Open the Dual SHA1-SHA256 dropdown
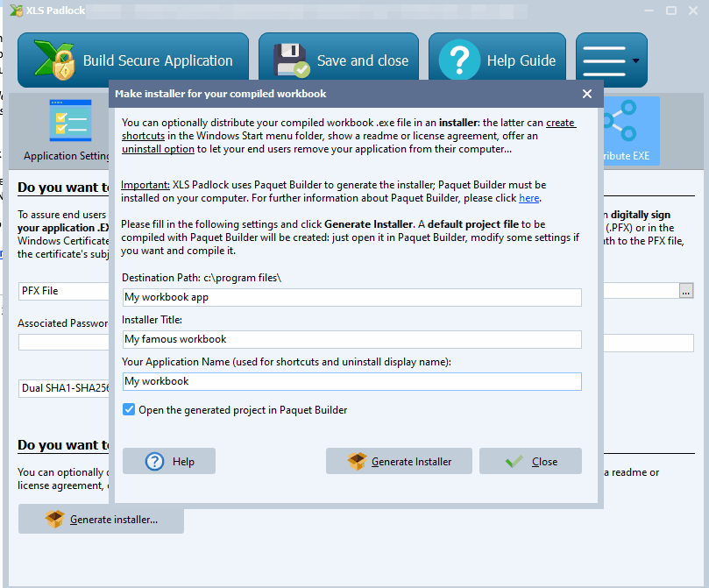This screenshot has height=588, width=709. point(64,387)
